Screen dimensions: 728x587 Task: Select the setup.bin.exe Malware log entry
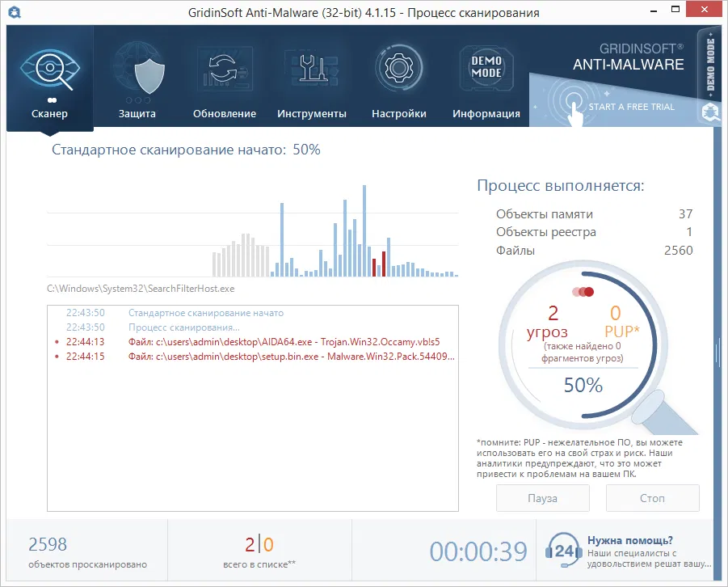(253, 357)
